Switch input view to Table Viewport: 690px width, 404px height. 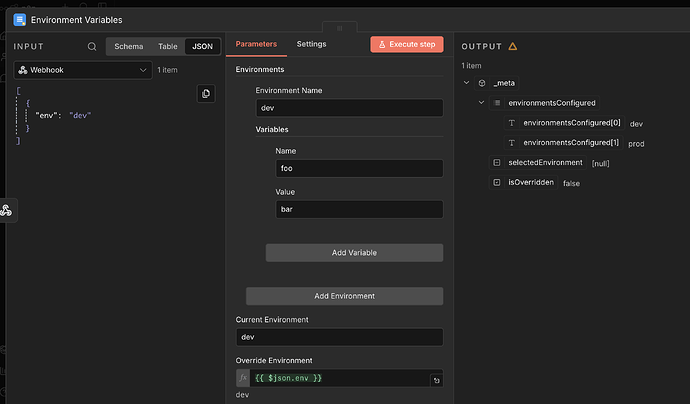pos(167,46)
